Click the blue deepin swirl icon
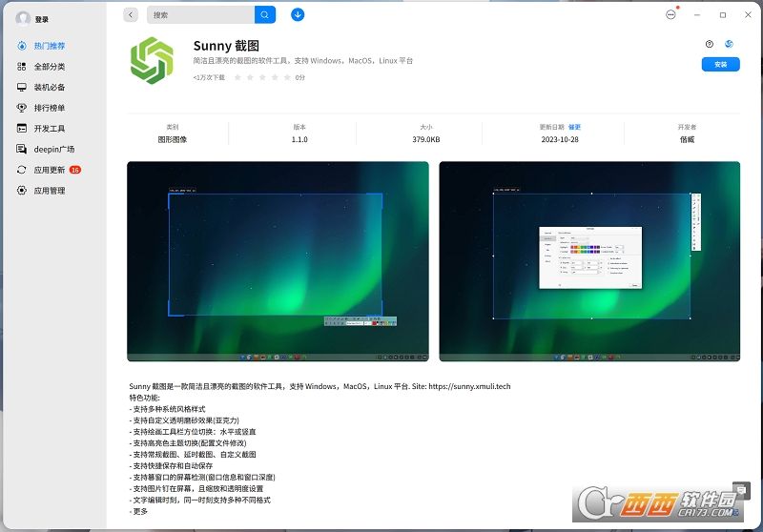Screen dimensions: 763x532 tap(729, 44)
